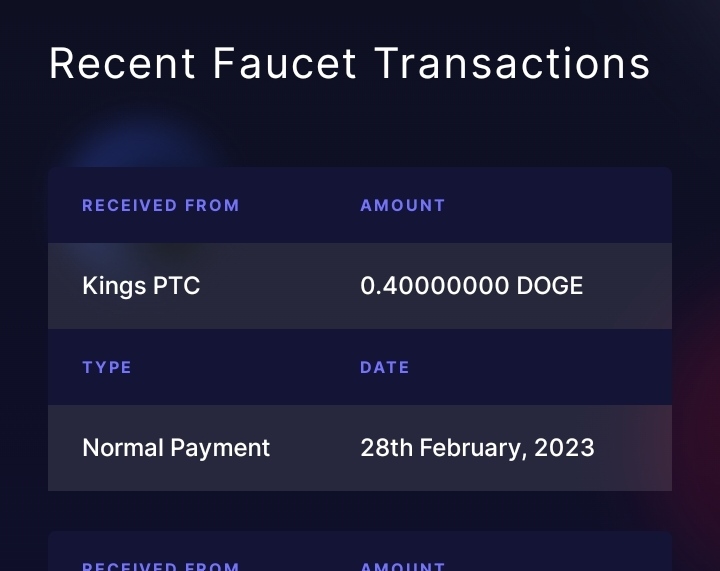Click the 28th February, 2023 date cell
The image size is (720, 571).
477,448
